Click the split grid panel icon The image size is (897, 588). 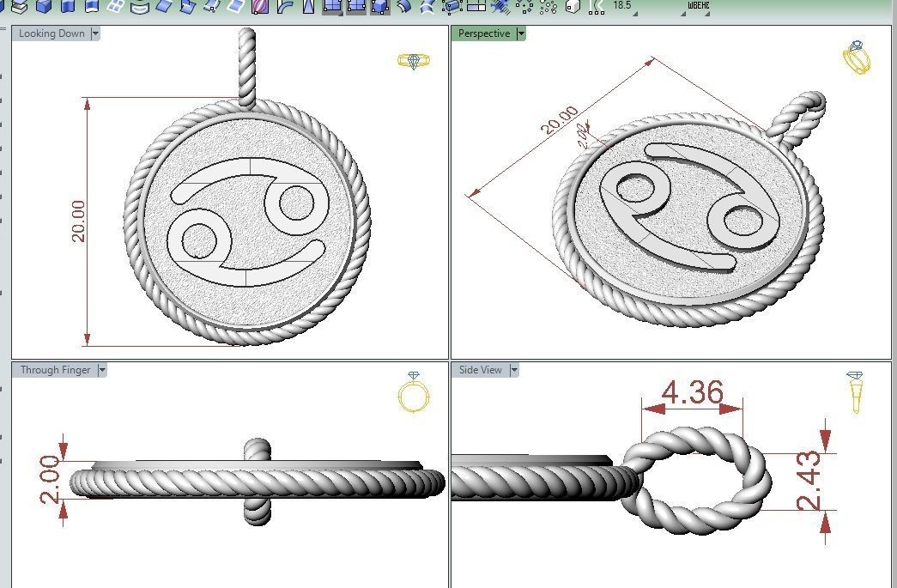pos(476,6)
